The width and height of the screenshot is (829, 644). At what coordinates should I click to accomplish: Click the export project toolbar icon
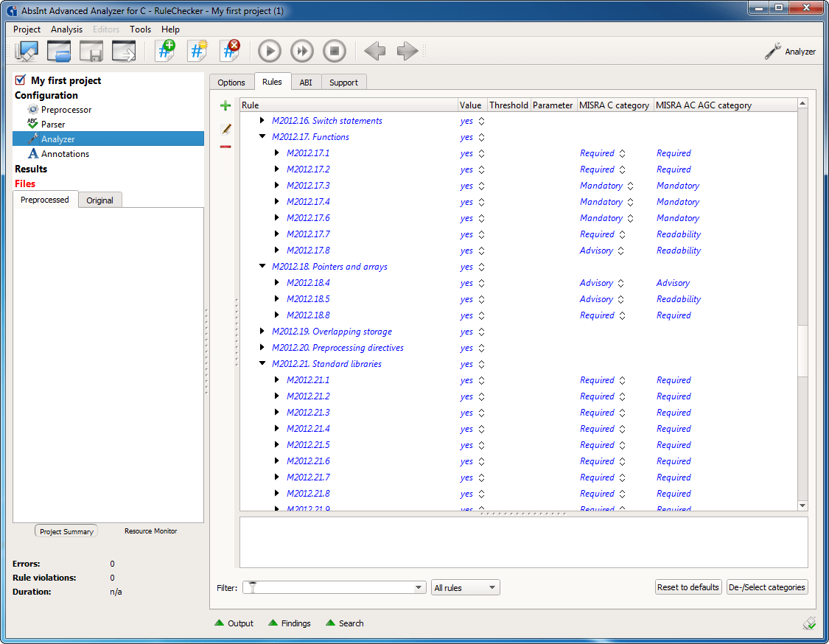(x=124, y=52)
